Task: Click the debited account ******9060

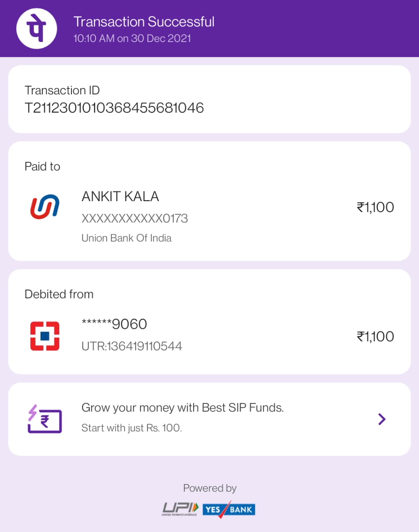Action: (114, 324)
